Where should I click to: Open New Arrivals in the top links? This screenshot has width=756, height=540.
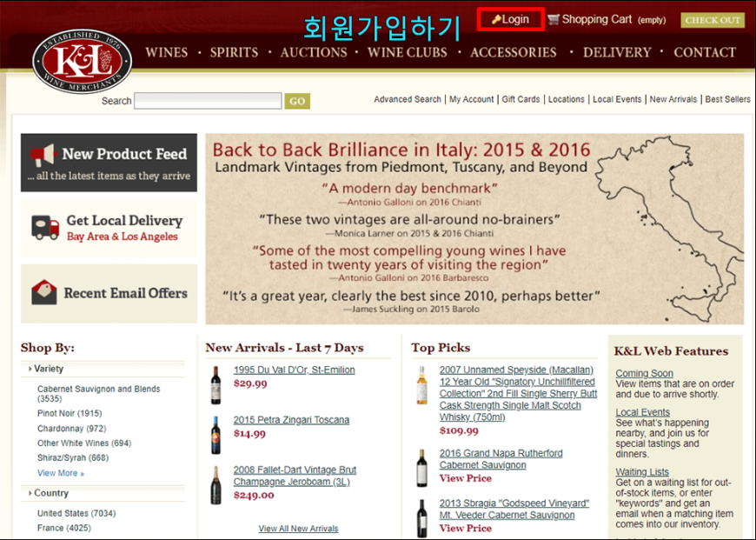click(673, 99)
